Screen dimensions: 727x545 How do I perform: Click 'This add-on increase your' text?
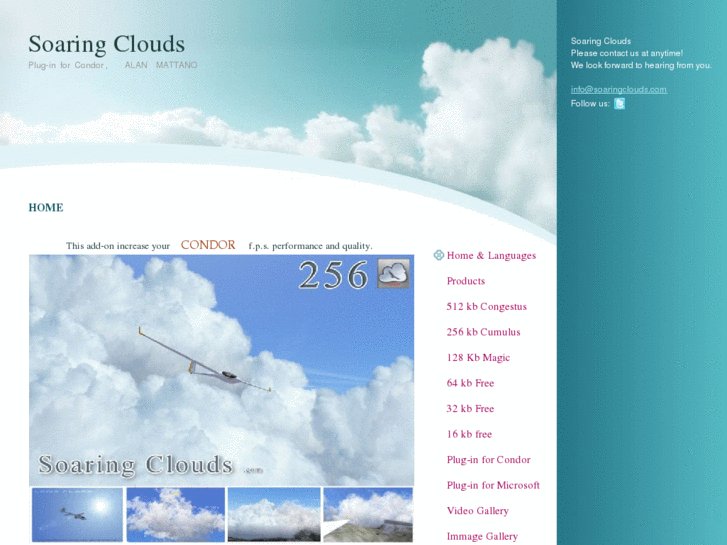click(x=118, y=246)
